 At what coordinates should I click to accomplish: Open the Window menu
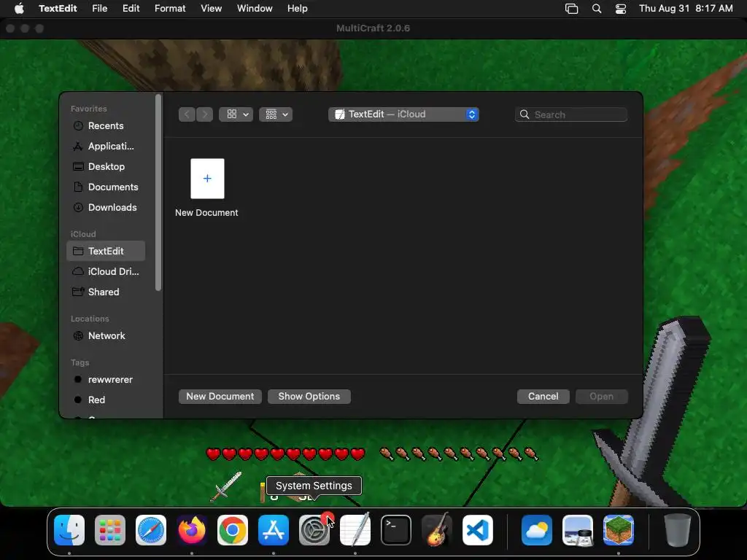[255, 9]
